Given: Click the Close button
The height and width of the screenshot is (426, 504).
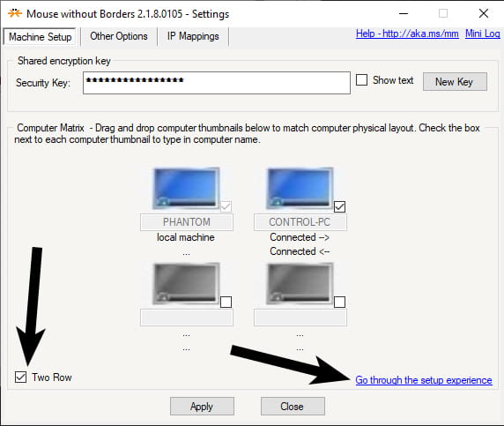Looking at the screenshot, I should tap(293, 406).
